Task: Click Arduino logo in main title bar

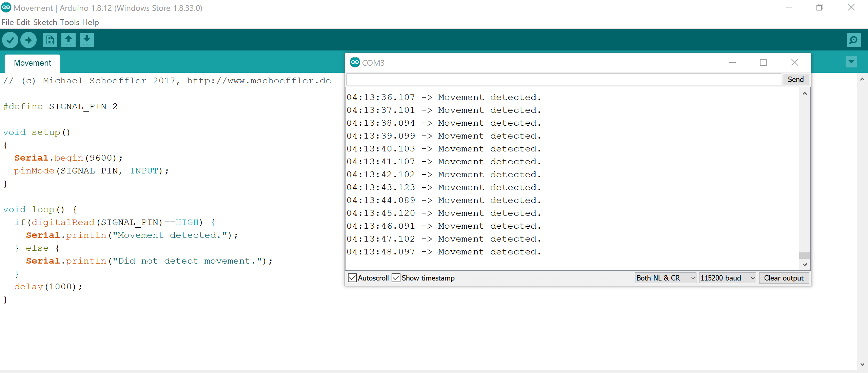Action: click(x=6, y=7)
